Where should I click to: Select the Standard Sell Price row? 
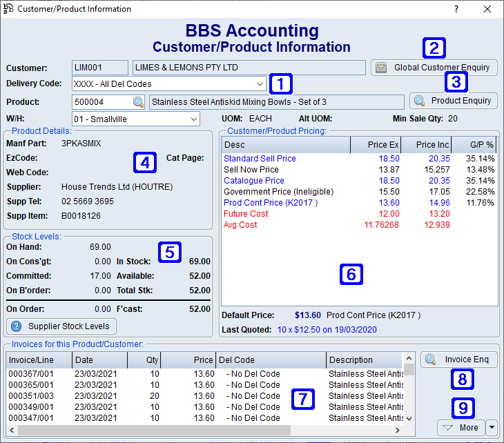click(x=260, y=159)
